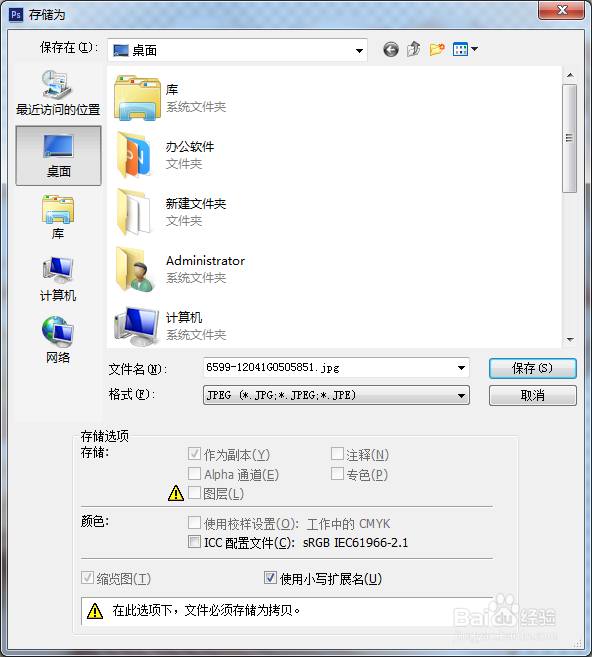Click the scrollbar down arrow

[570, 340]
